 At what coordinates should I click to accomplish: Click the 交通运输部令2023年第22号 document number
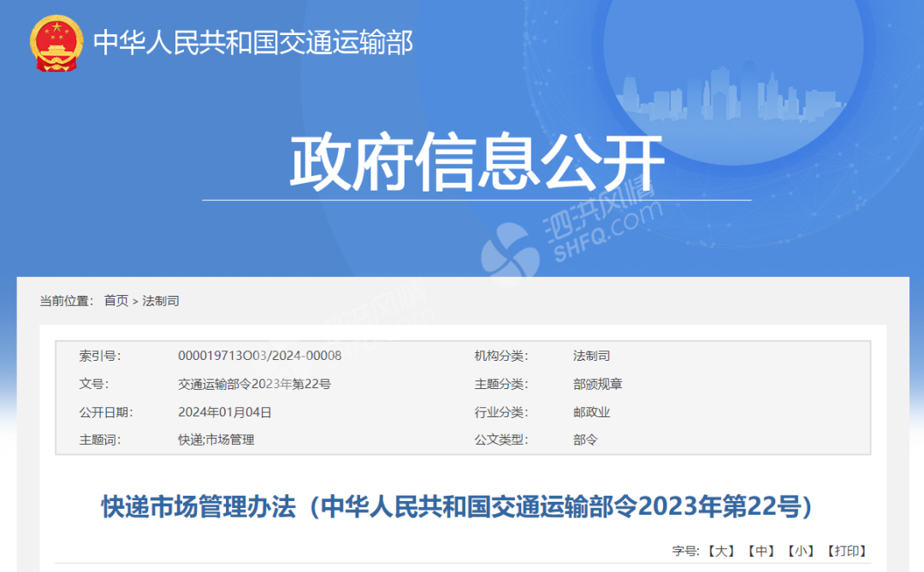[x=255, y=383]
